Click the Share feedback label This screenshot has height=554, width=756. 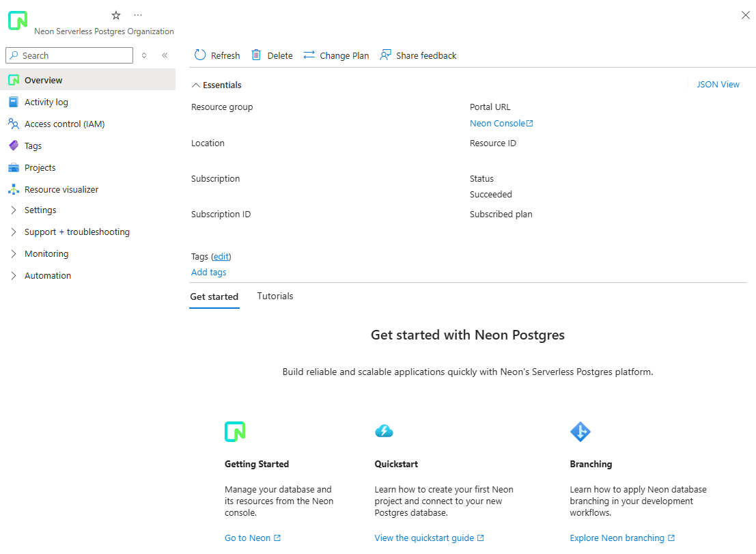[426, 55]
